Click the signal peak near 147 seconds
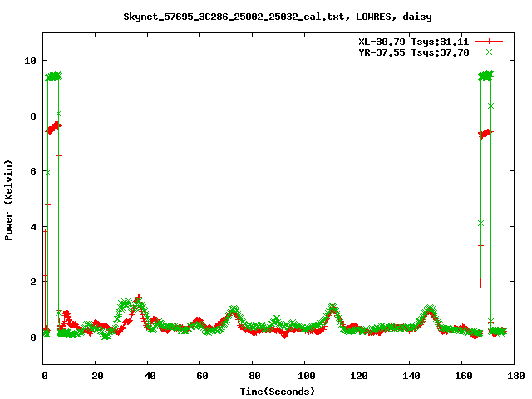Image resolution: width=532 pixels, height=399 pixels. coord(430,310)
